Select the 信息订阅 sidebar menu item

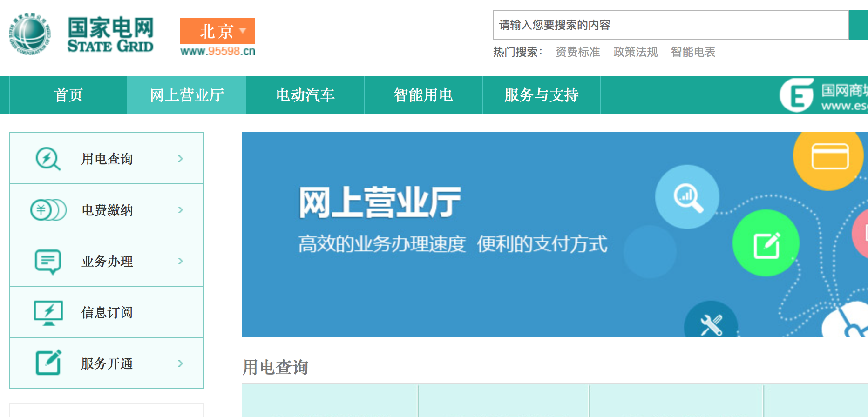[107, 312]
